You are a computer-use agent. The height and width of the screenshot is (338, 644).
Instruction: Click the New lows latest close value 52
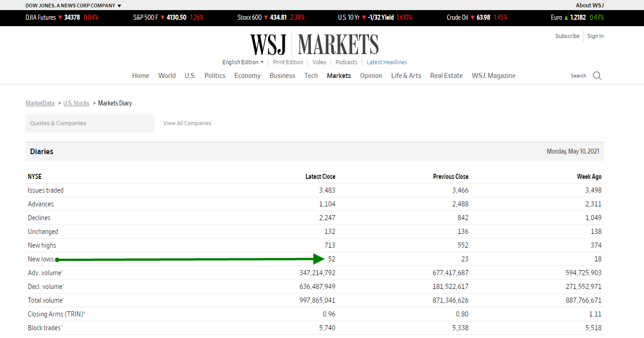(331, 259)
